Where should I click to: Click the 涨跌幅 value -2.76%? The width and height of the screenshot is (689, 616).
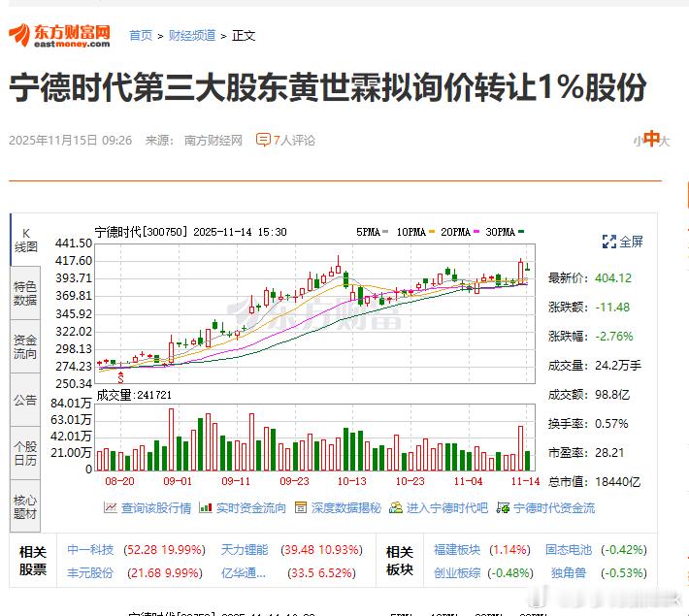[x=614, y=336]
